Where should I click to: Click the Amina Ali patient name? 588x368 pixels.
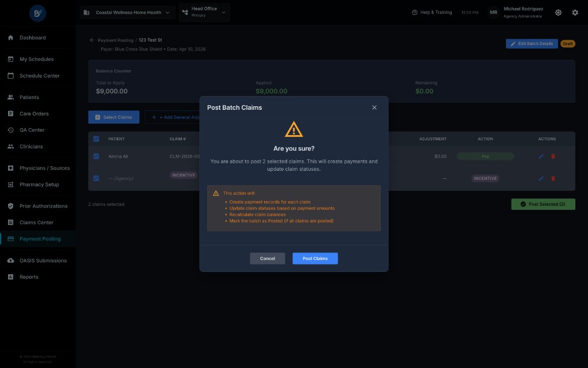pyautogui.click(x=118, y=156)
